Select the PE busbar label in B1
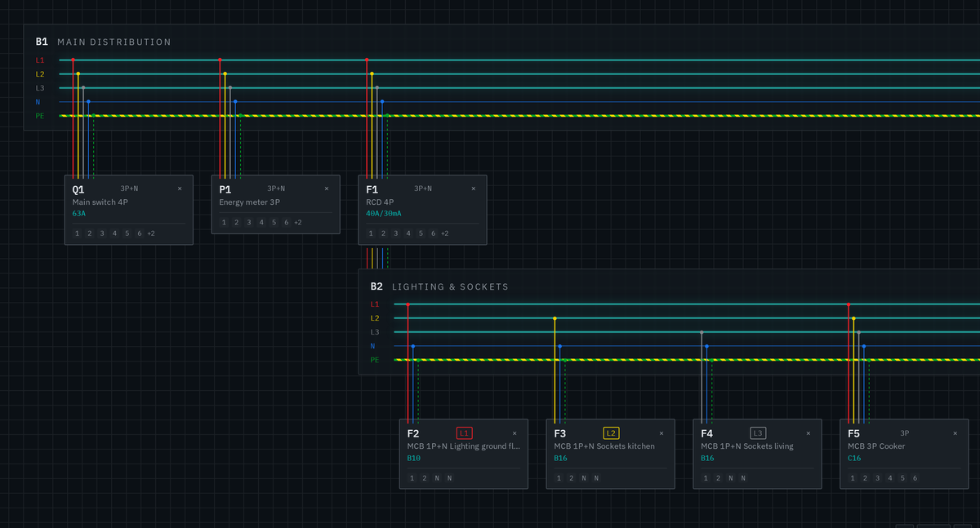This screenshot has width=980, height=528. click(40, 116)
